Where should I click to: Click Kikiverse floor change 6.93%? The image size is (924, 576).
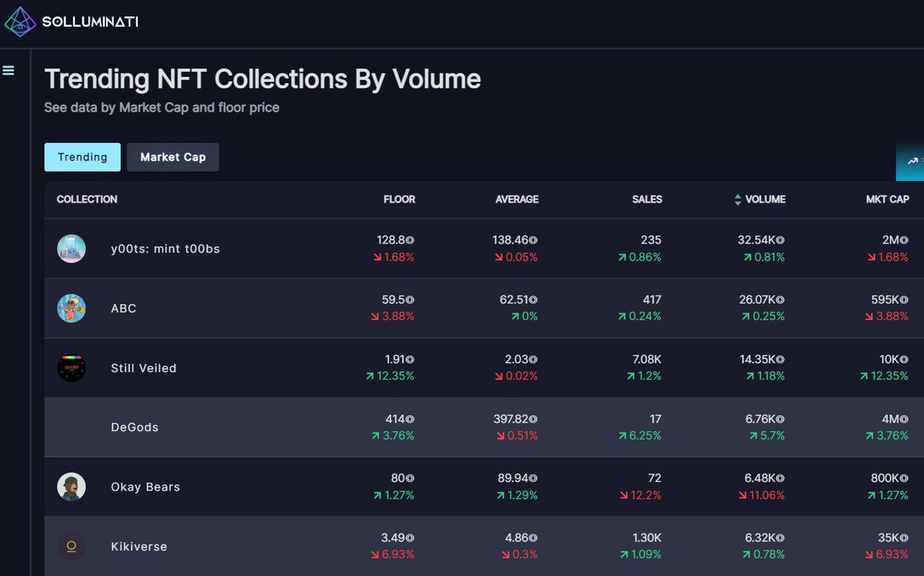pos(393,554)
